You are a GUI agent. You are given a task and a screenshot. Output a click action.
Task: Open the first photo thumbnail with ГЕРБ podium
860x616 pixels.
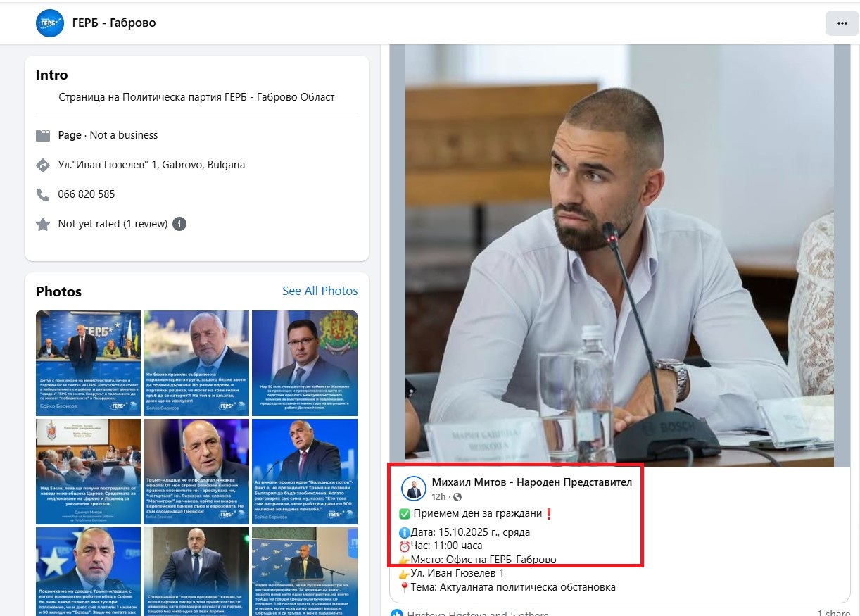(x=88, y=363)
